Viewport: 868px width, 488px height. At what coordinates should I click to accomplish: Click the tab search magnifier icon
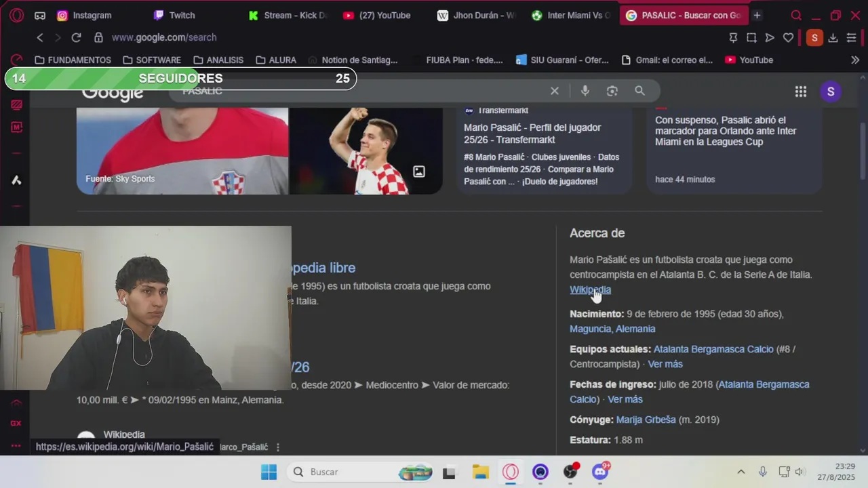[x=797, y=15]
